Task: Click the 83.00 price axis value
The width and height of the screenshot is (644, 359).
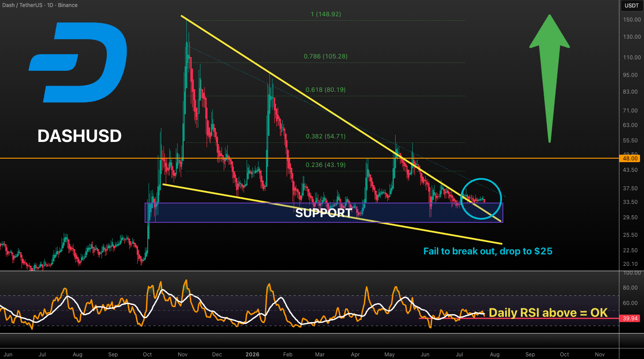Action: click(x=630, y=92)
